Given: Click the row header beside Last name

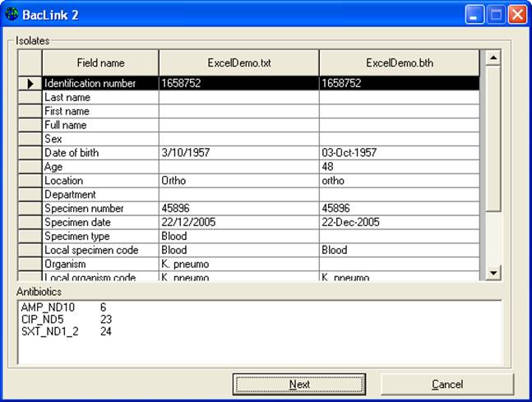Looking at the screenshot, I should (30, 97).
